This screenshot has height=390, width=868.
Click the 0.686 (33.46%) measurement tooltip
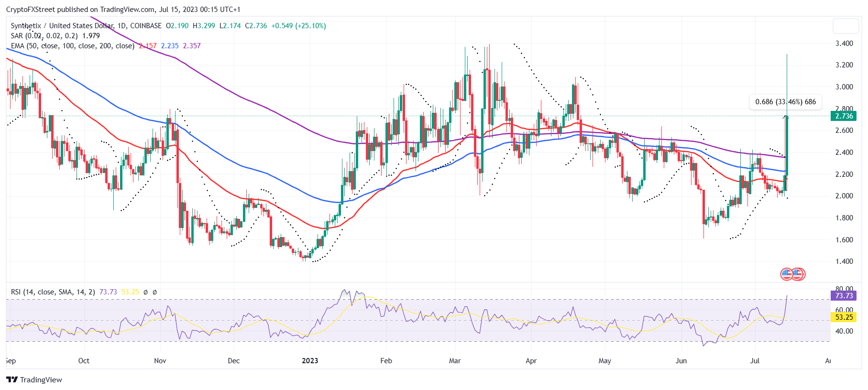(785, 102)
